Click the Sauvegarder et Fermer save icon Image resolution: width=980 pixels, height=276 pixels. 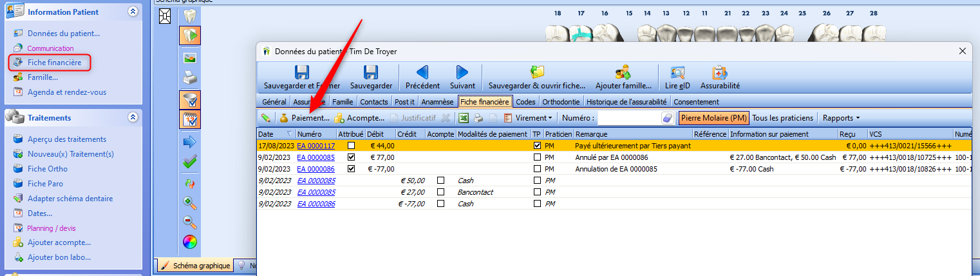(301, 73)
